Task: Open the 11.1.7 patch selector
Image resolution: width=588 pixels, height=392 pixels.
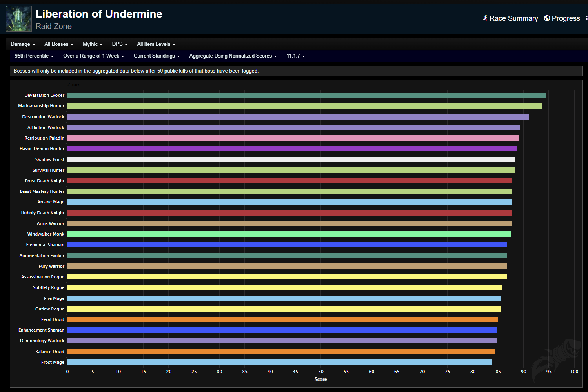Action: point(296,56)
